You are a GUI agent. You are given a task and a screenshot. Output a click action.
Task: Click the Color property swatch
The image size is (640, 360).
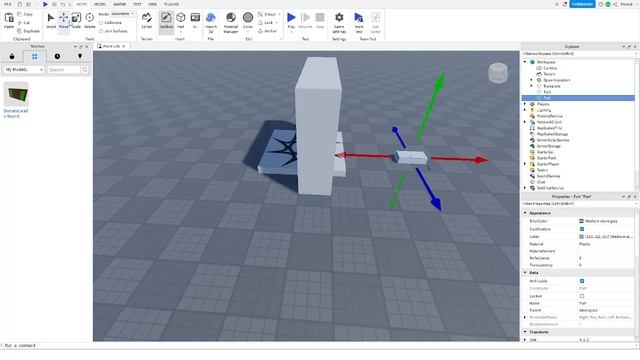point(581,237)
